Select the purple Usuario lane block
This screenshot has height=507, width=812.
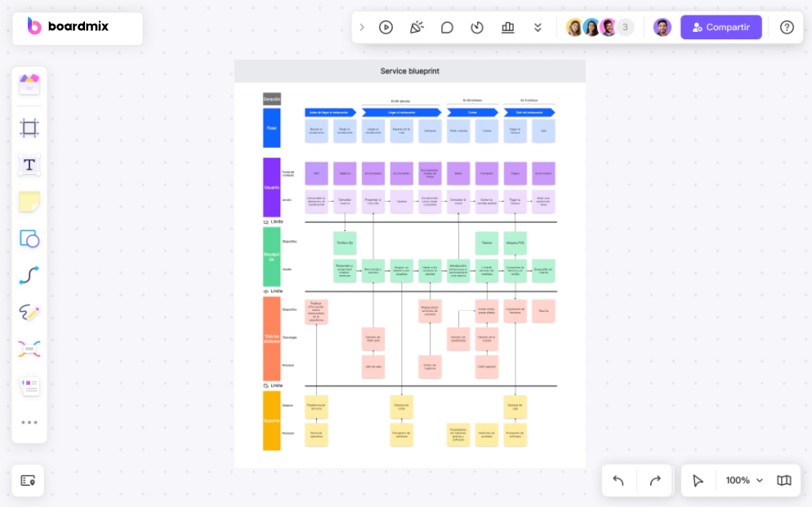271,187
